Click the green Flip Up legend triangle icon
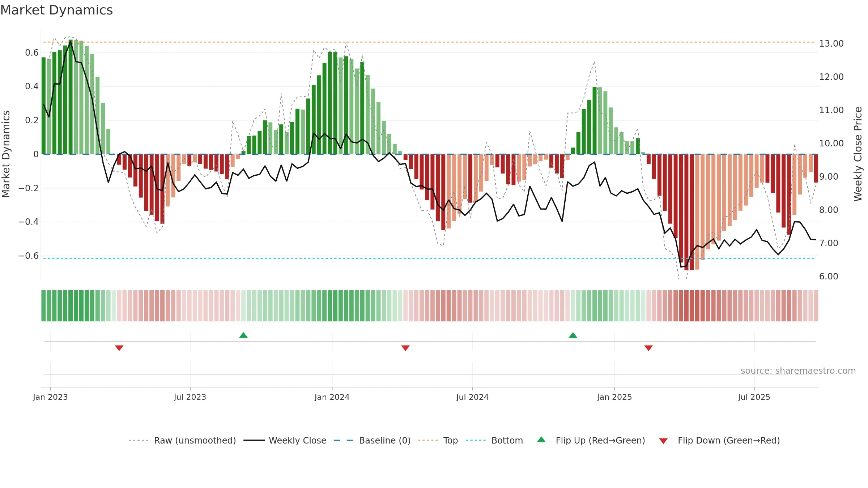The width and height of the screenshot is (868, 488). click(541, 440)
